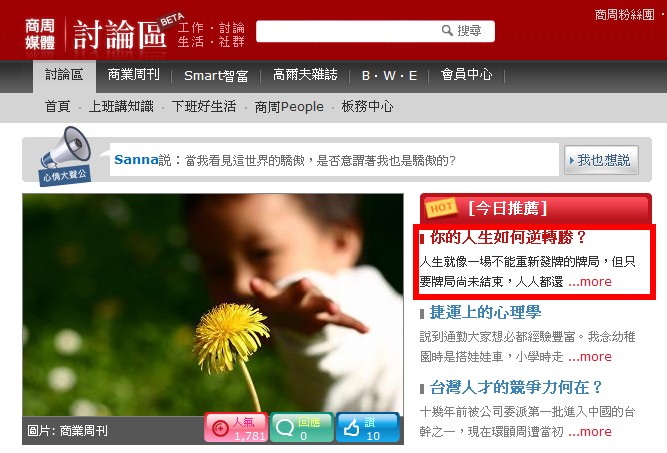Click the magnifier search icon
Viewport: 667px width, 453px height.
[447, 31]
